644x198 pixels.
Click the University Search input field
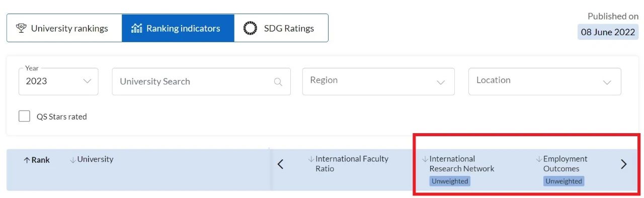pos(201,81)
